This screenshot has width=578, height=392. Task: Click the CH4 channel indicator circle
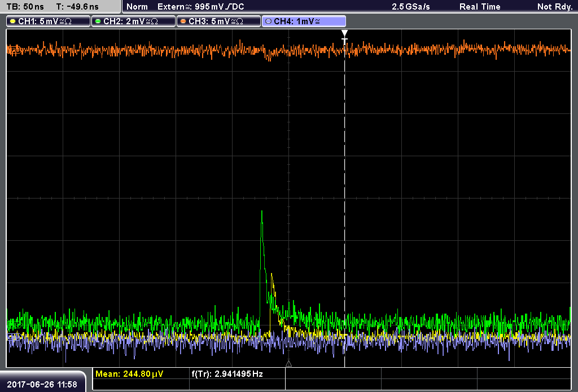268,21
